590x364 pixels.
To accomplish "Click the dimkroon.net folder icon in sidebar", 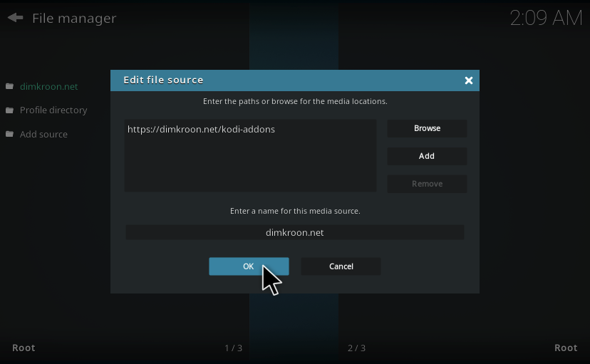I will tap(10, 87).
